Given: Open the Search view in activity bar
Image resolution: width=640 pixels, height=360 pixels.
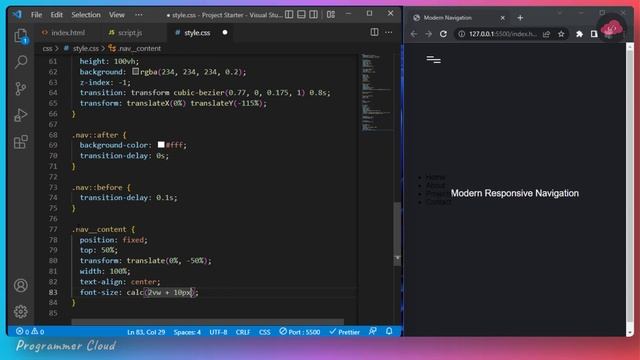Looking at the screenshot, I should click(x=21, y=62).
